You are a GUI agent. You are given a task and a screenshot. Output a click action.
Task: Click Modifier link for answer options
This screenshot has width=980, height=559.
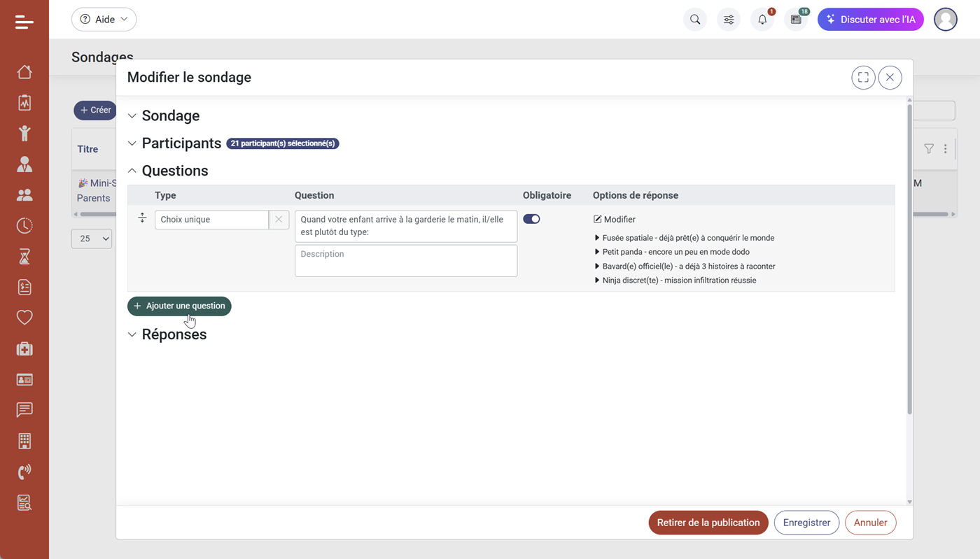pyautogui.click(x=615, y=220)
